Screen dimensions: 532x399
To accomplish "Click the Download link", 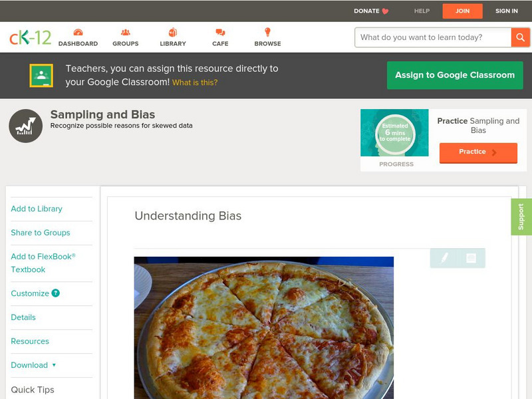I will pyautogui.click(x=29, y=365).
